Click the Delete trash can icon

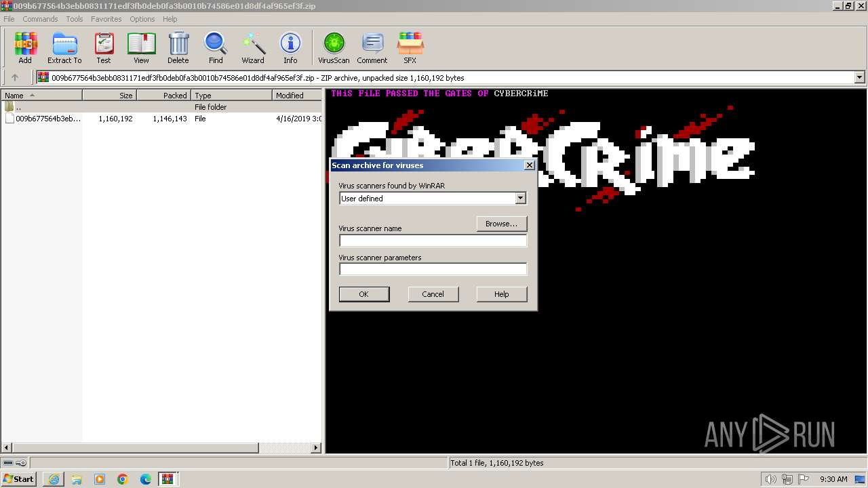tap(178, 48)
